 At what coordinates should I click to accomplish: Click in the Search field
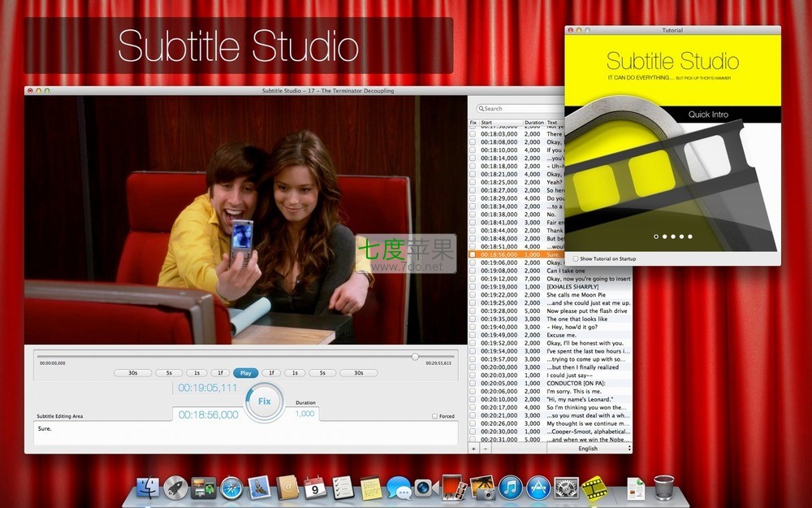pos(520,108)
